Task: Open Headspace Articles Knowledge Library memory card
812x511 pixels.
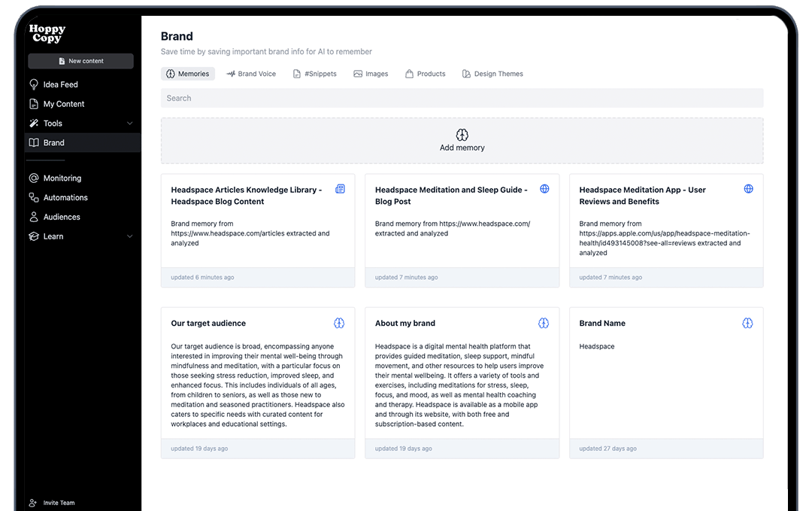Action: pos(258,230)
